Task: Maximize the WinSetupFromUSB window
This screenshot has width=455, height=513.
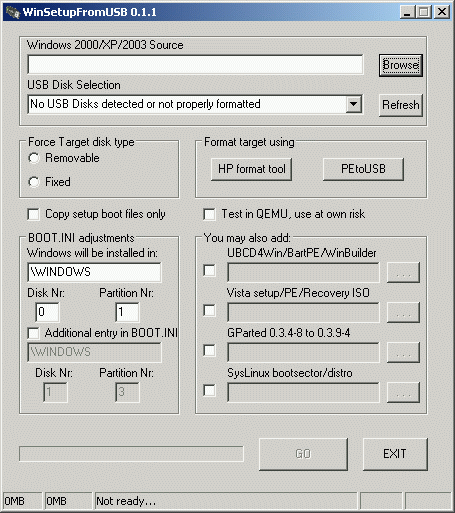Action: 424,12
